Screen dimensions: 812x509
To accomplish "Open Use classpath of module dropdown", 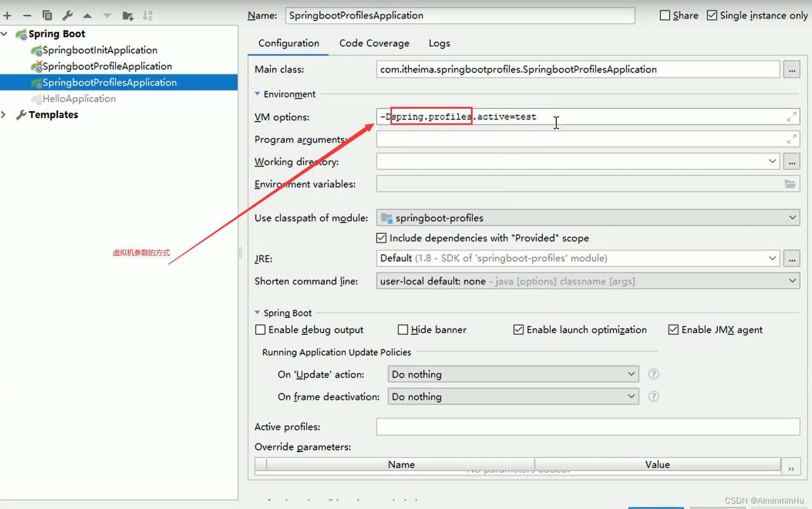I will pyautogui.click(x=792, y=218).
